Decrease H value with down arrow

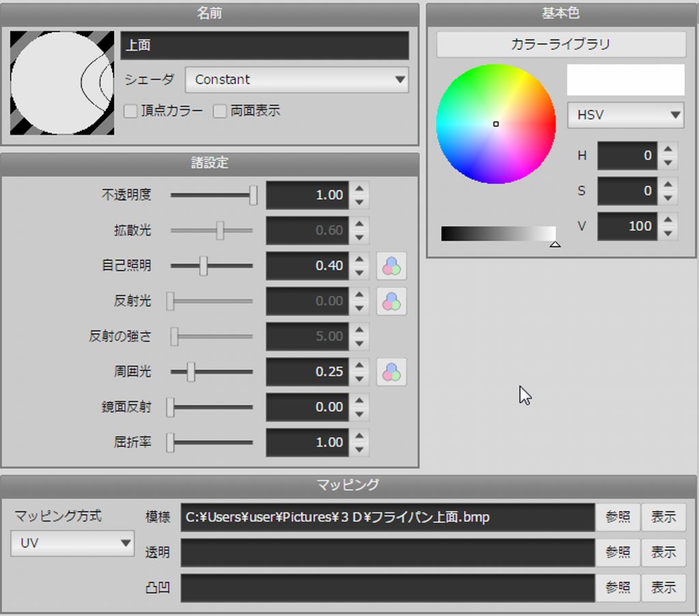pyautogui.click(x=668, y=163)
